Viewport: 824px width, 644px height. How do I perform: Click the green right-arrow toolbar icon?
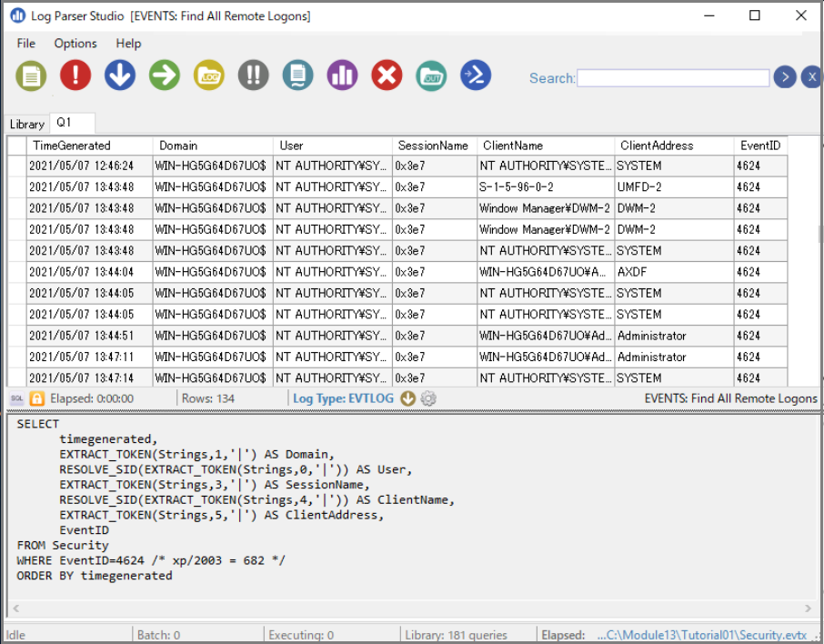pos(165,75)
